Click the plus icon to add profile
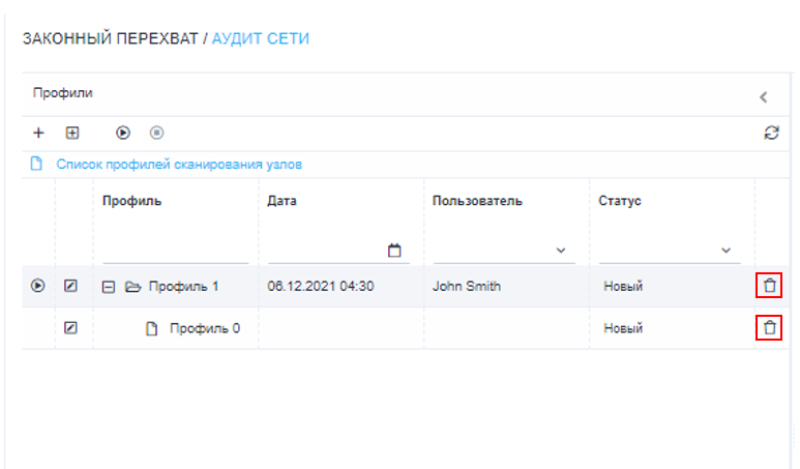The image size is (800, 469). (39, 132)
